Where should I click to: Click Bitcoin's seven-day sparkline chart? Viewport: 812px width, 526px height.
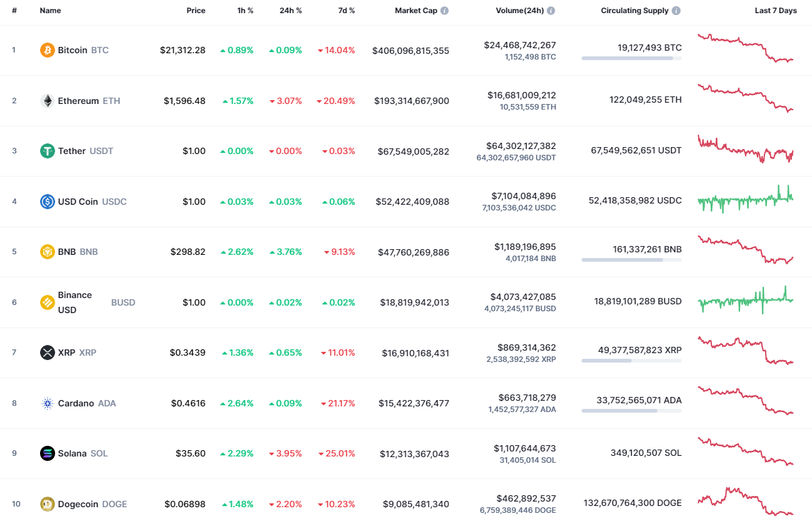click(745, 49)
